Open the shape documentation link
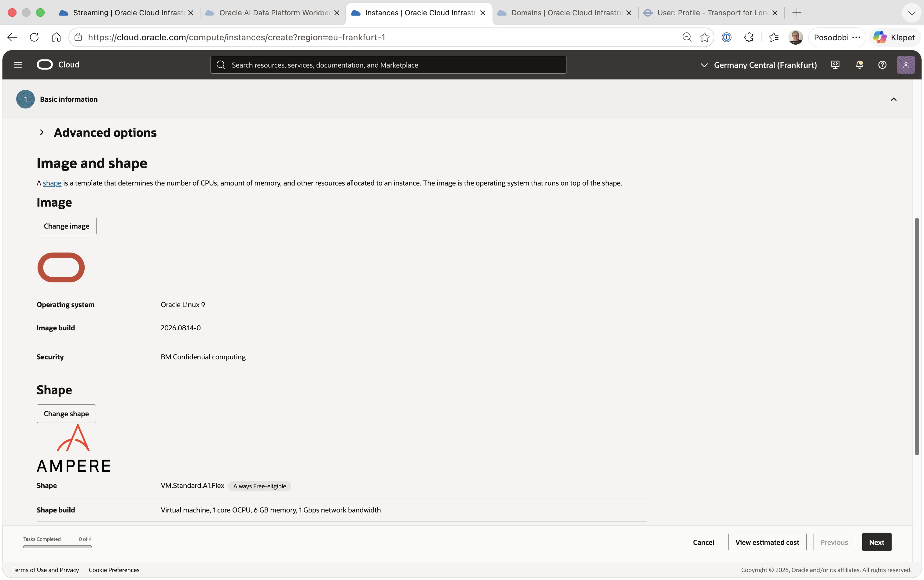Image resolution: width=924 pixels, height=580 pixels. (52, 183)
